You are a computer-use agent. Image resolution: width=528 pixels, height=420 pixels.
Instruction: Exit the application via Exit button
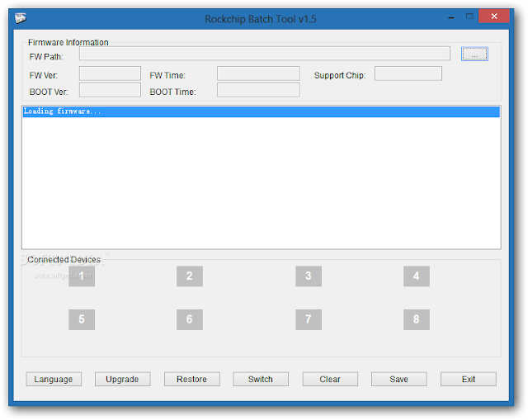(x=469, y=380)
